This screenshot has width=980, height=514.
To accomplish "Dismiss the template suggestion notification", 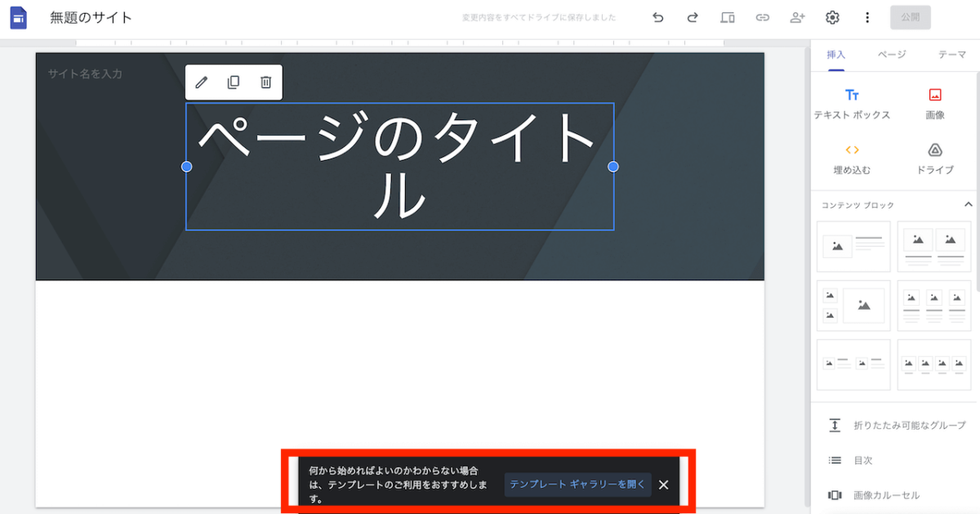I will pos(663,485).
